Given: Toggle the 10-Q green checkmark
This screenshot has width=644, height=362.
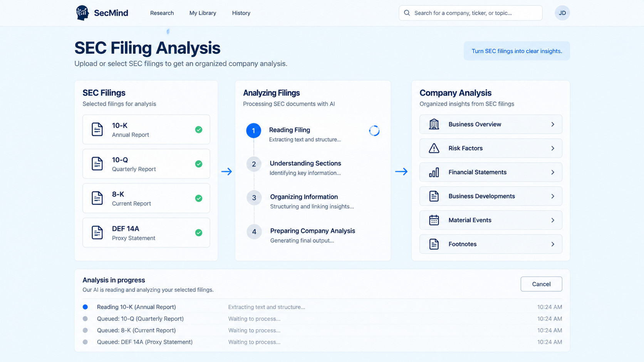Looking at the screenshot, I should (x=199, y=164).
